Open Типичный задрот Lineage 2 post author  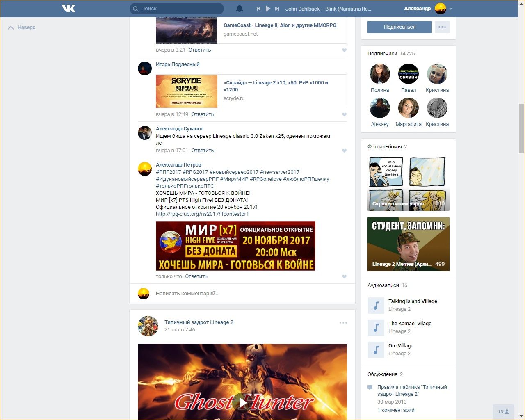click(x=199, y=322)
